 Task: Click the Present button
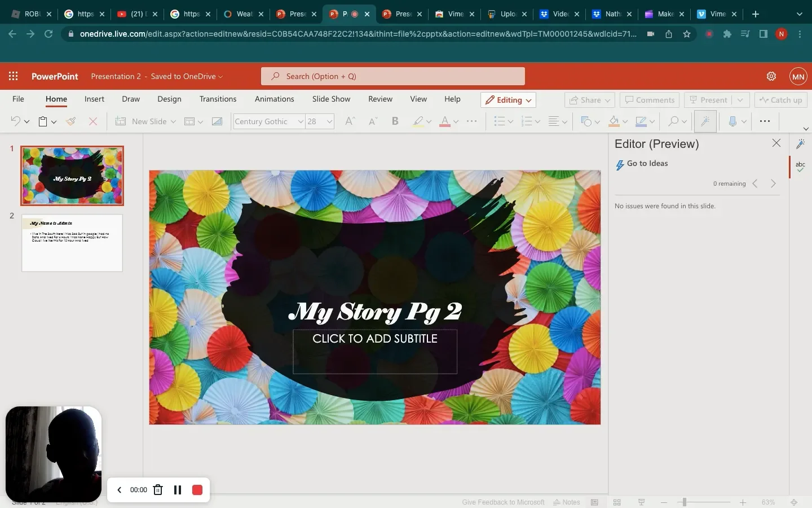point(709,100)
